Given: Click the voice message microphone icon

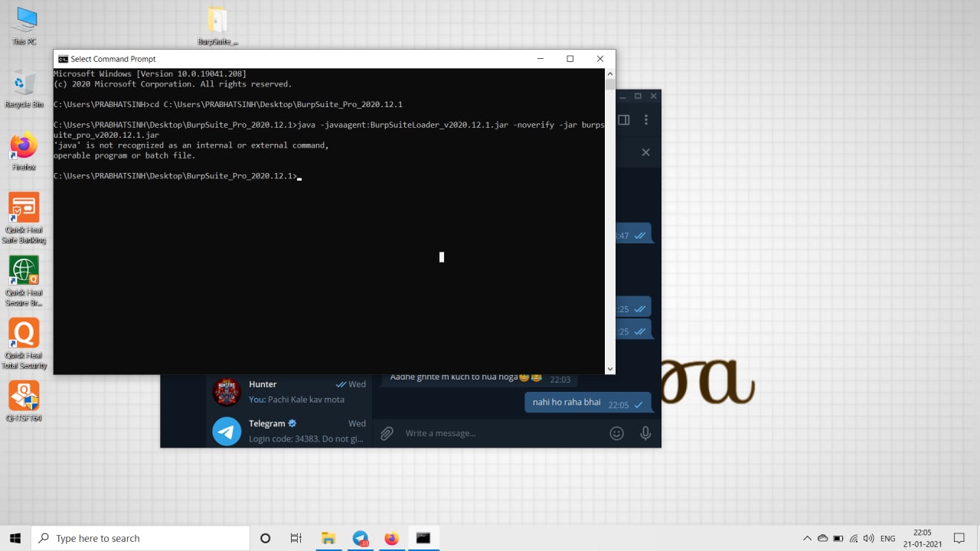Looking at the screenshot, I should (x=645, y=433).
